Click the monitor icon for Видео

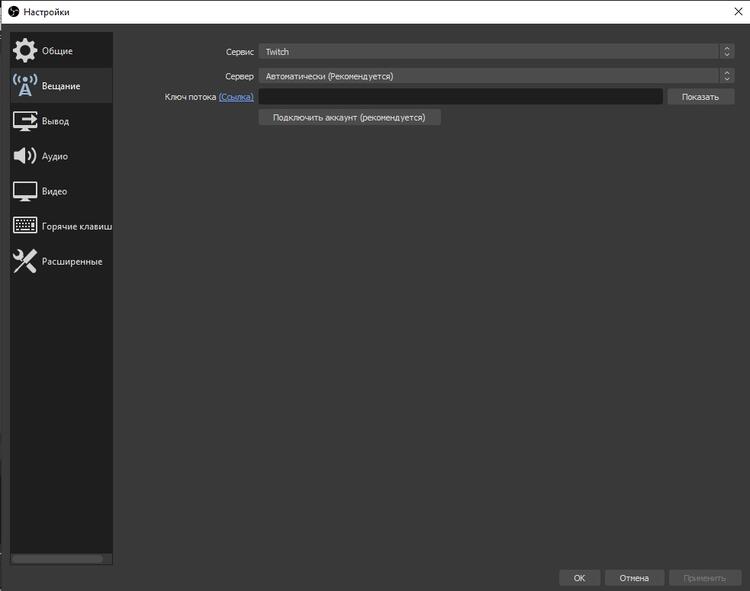pyautogui.click(x=25, y=191)
